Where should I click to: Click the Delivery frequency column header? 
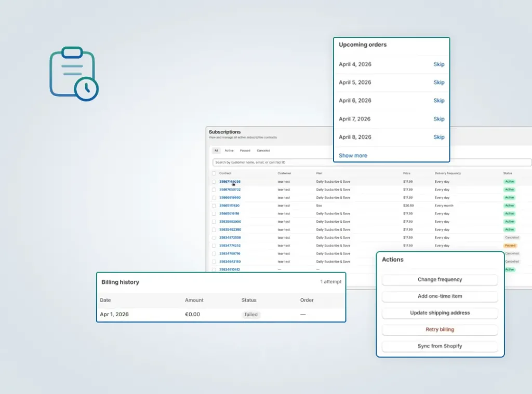448,173
